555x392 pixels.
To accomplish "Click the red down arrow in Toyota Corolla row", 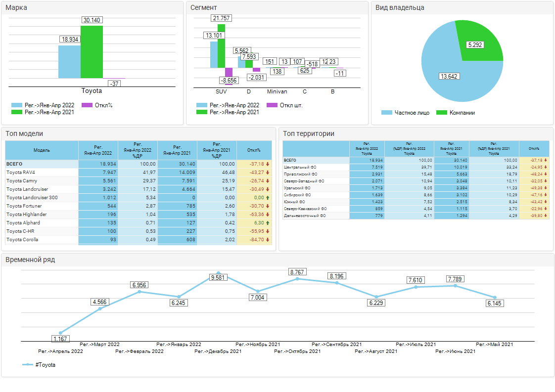I will [268, 240].
